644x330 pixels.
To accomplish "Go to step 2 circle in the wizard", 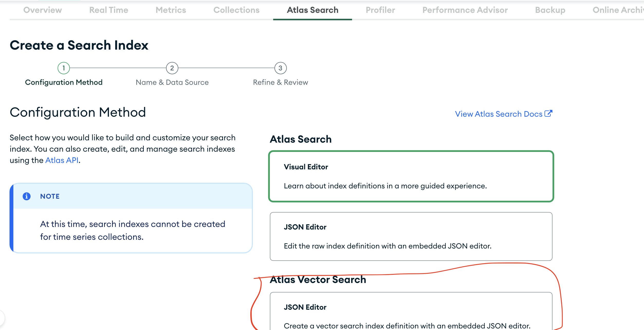I will pos(172,68).
